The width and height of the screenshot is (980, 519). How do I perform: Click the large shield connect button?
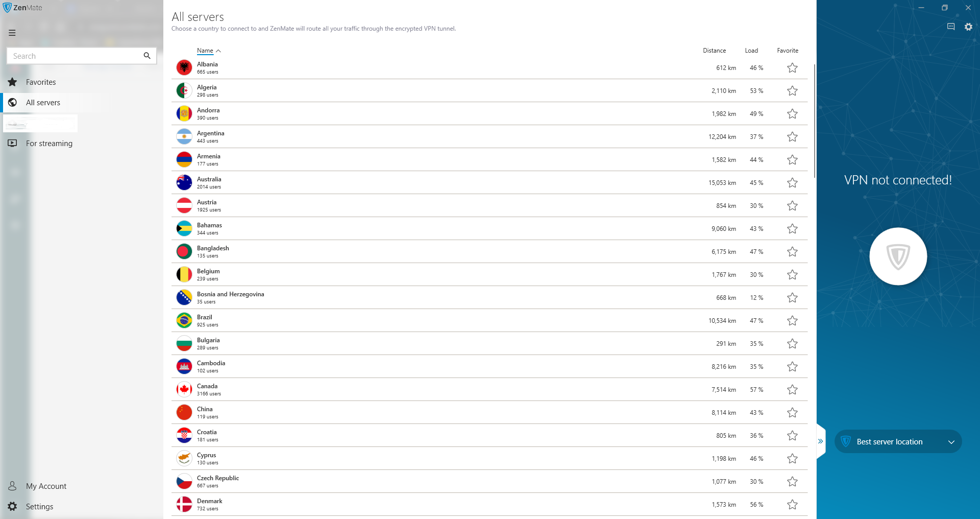pyautogui.click(x=898, y=256)
